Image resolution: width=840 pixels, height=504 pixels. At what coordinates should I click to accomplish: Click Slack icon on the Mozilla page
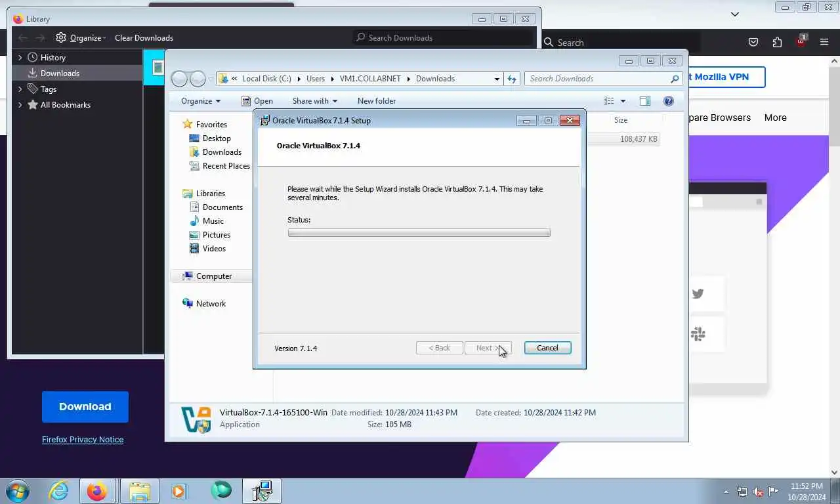pos(698,335)
